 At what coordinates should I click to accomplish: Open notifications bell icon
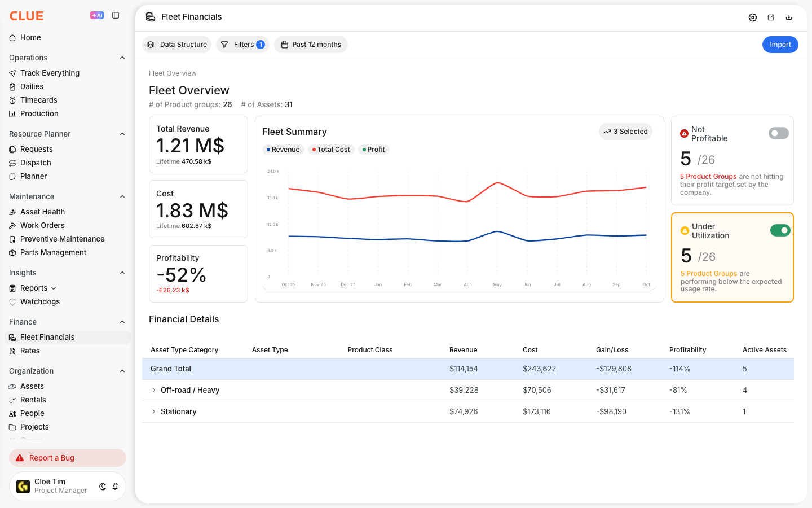[x=115, y=487]
